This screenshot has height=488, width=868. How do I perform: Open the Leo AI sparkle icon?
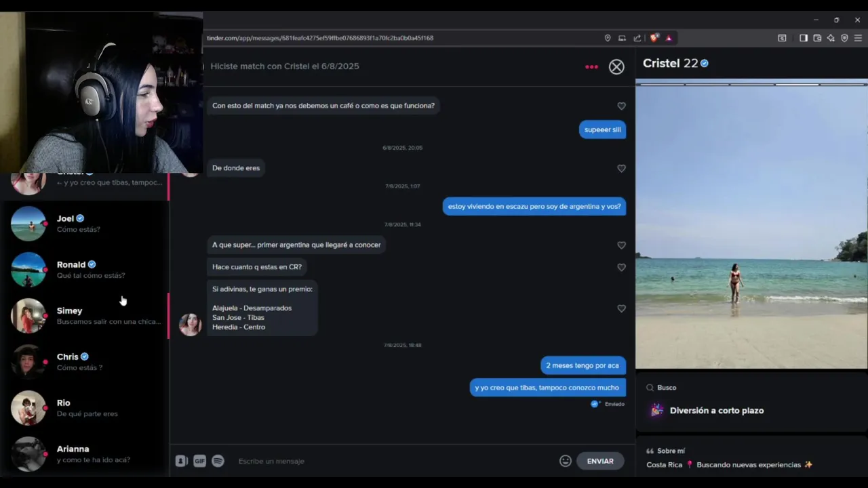pos(831,38)
